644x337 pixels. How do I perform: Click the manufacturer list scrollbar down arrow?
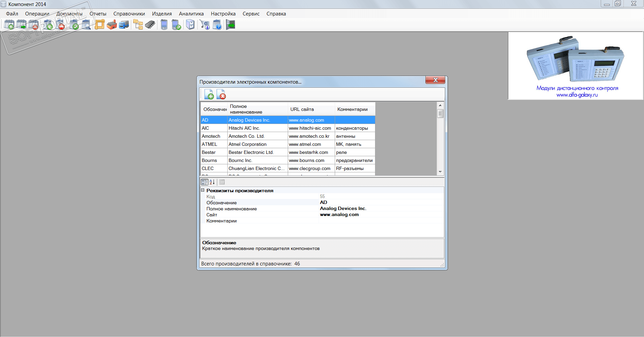440,172
